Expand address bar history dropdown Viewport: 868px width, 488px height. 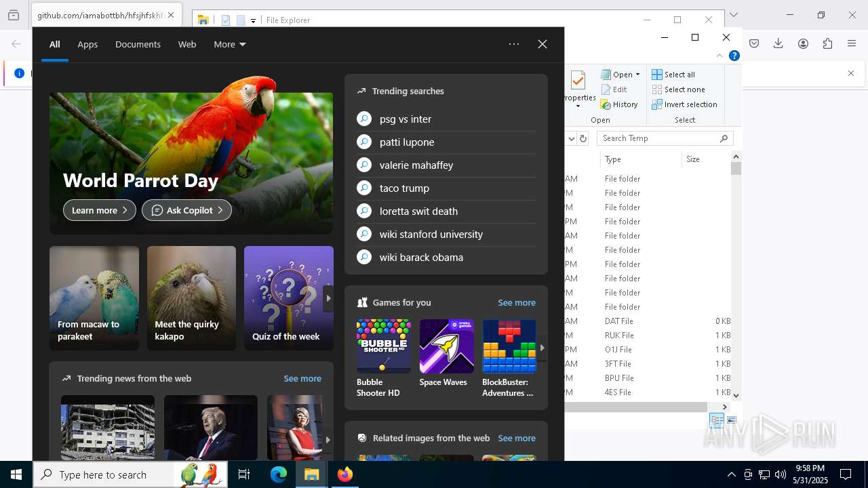pos(571,138)
